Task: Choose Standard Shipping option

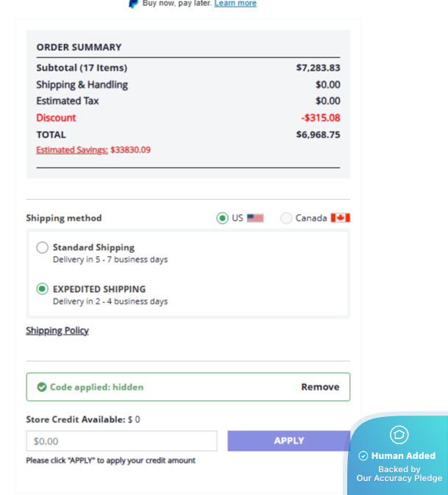Action: pos(43,248)
